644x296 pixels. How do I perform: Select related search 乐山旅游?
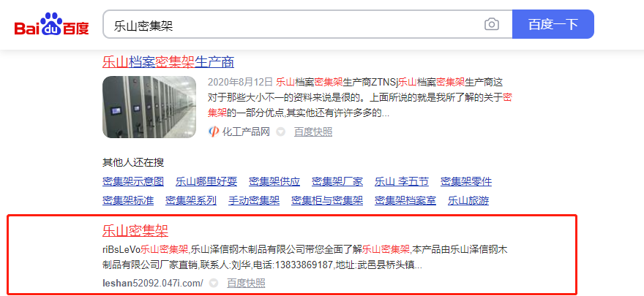[468, 200]
